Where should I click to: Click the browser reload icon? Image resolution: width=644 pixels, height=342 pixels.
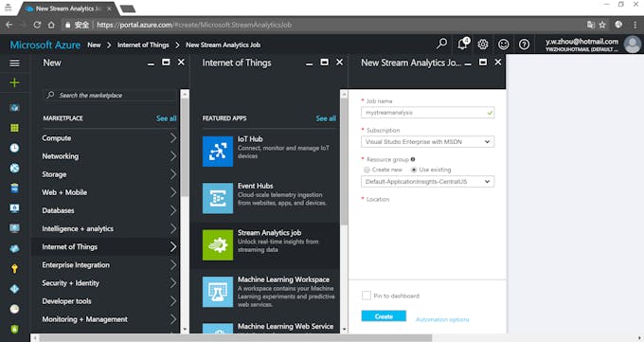tap(37, 25)
